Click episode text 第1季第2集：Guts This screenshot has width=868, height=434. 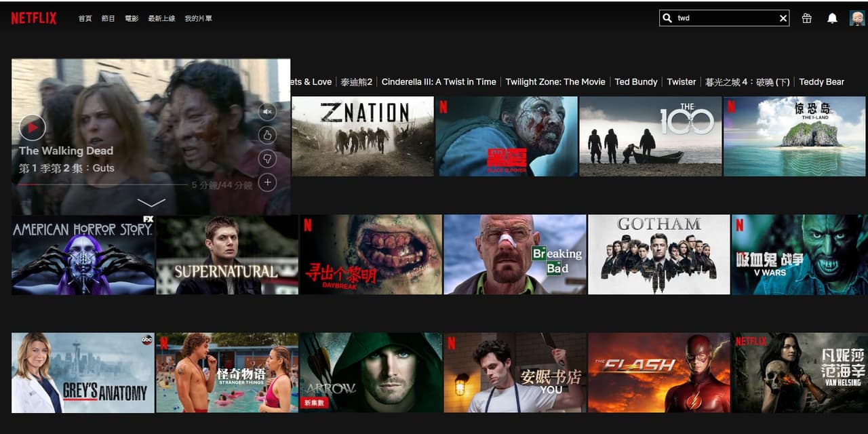[66, 167]
